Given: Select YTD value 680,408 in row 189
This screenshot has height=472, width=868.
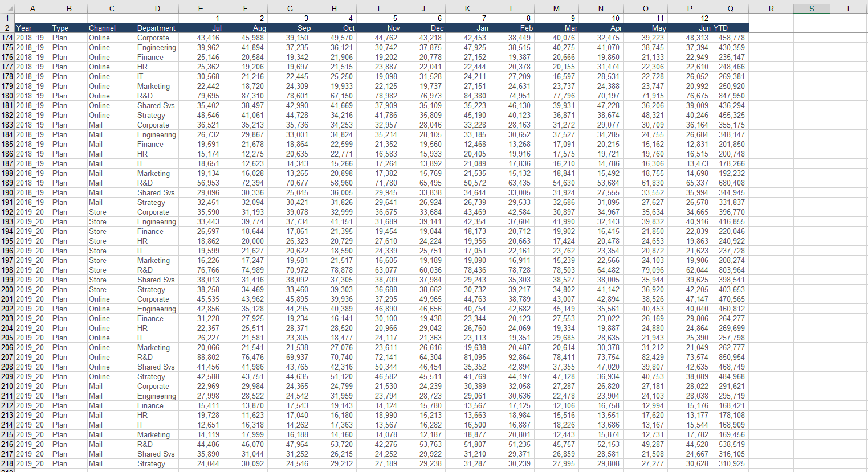Looking at the screenshot, I should [731, 183].
